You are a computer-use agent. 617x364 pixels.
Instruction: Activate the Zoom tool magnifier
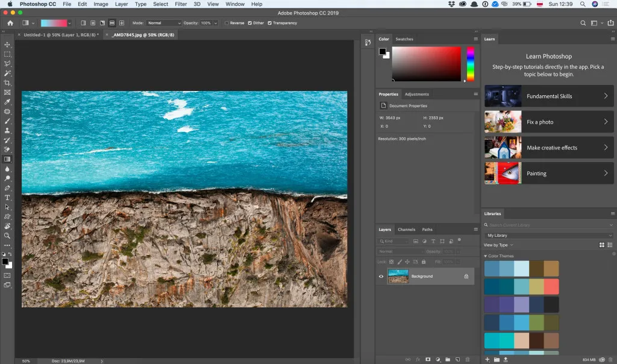[7, 236]
